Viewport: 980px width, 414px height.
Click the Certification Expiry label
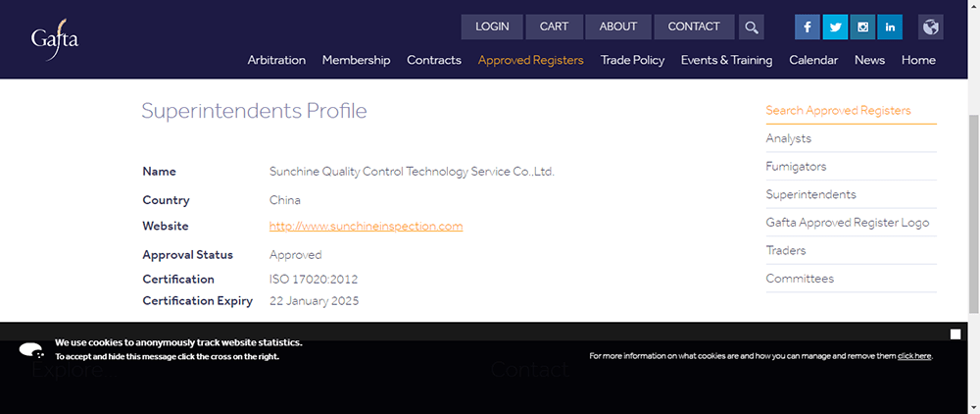click(x=198, y=301)
